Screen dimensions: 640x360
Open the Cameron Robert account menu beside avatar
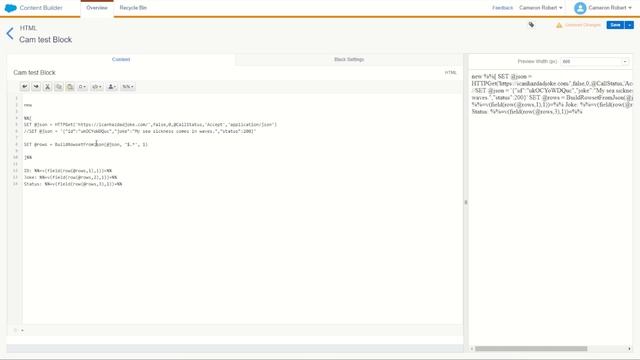(x=610, y=8)
